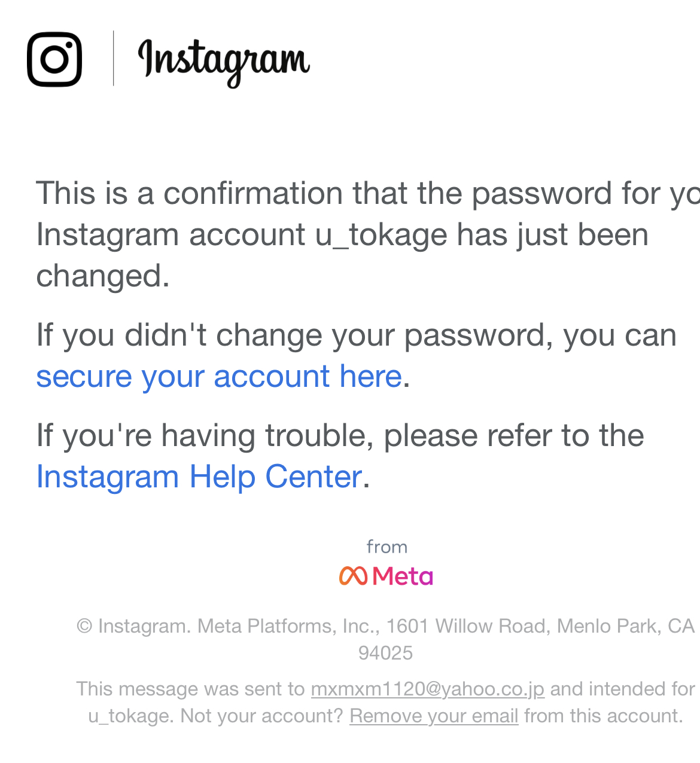This screenshot has height=763, width=700.
Task: Open the Instagram Help Center link
Action: (x=199, y=477)
